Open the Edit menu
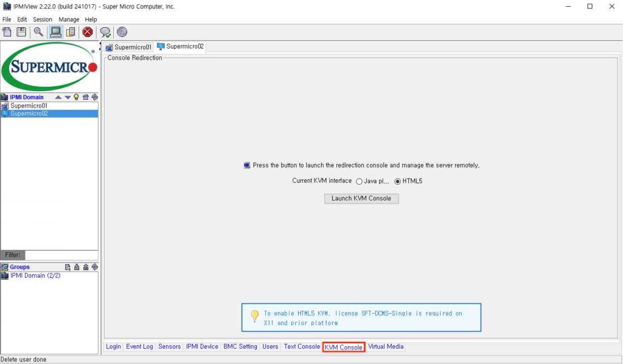Viewport: 623px width, 364px height. [x=22, y=19]
